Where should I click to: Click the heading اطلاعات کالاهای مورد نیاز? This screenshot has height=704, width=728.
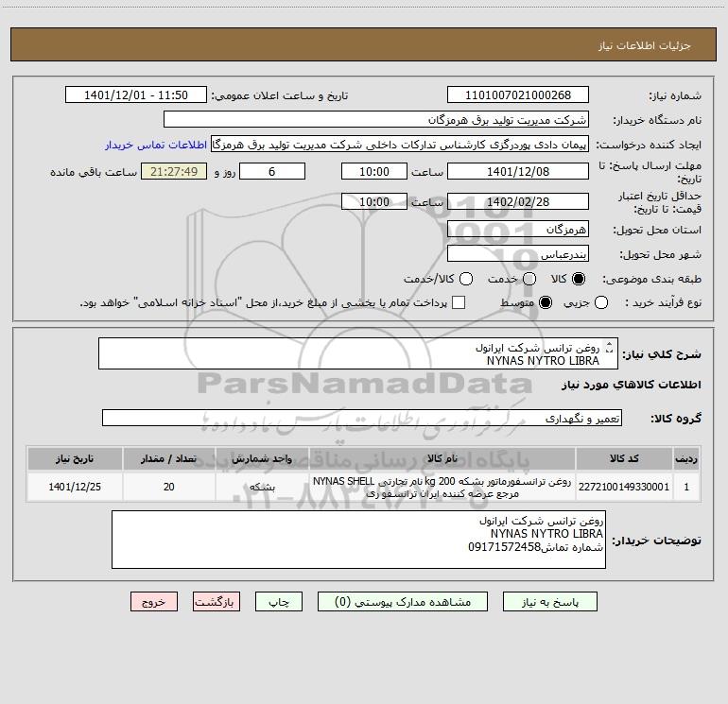(632, 385)
